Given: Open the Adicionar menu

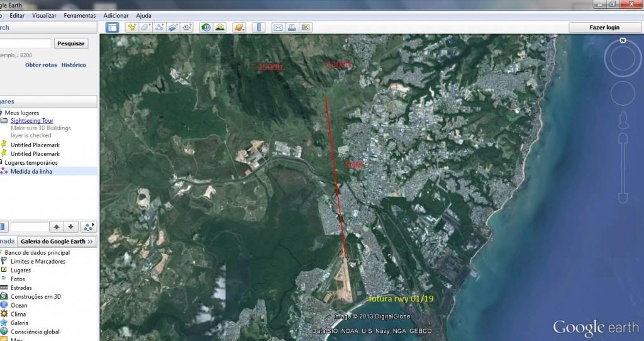Looking at the screenshot, I should click(x=116, y=15).
